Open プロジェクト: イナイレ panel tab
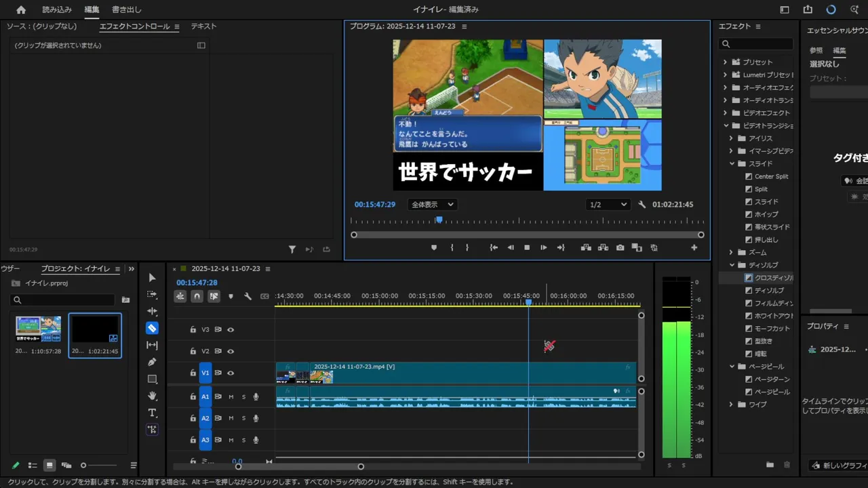The width and height of the screenshot is (868, 488). (x=75, y=269)
